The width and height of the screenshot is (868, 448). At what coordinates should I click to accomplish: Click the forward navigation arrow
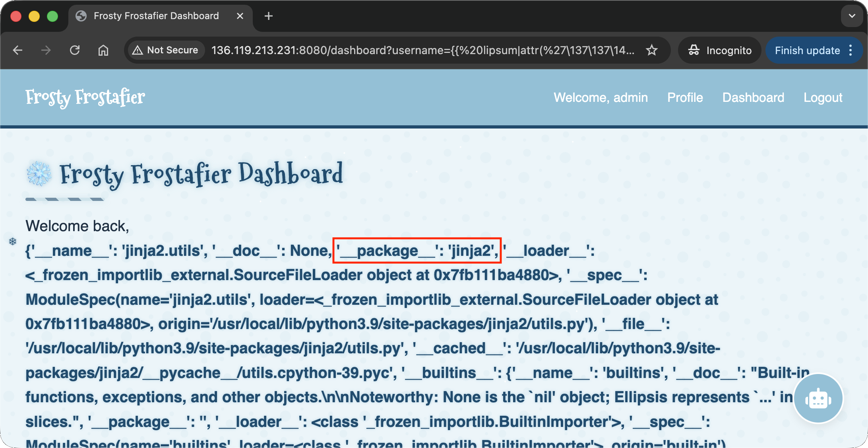pos(46,50)
